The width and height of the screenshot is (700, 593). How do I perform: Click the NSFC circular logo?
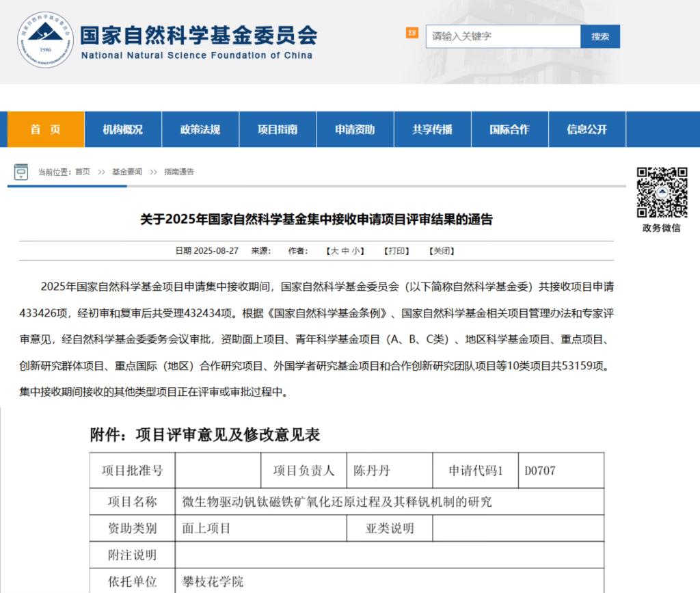tap(46, 40)
